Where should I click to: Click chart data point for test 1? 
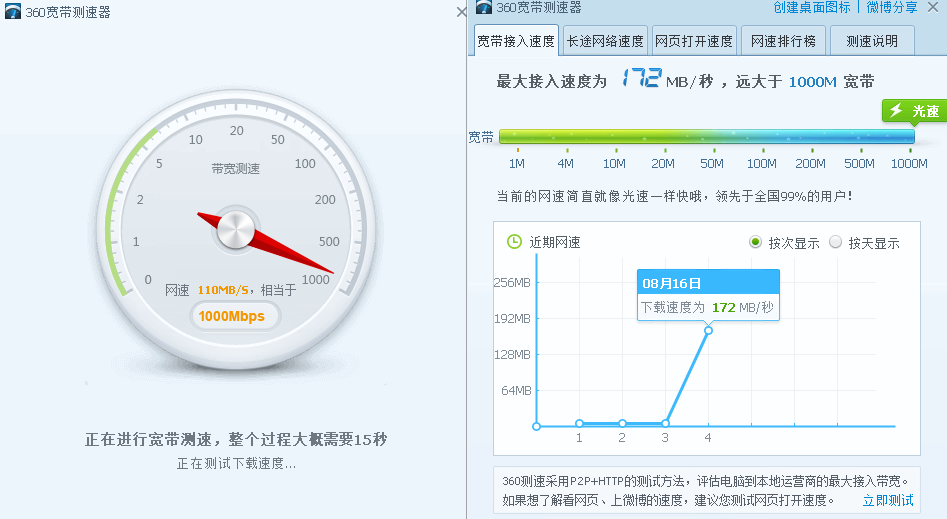(579, 423)
